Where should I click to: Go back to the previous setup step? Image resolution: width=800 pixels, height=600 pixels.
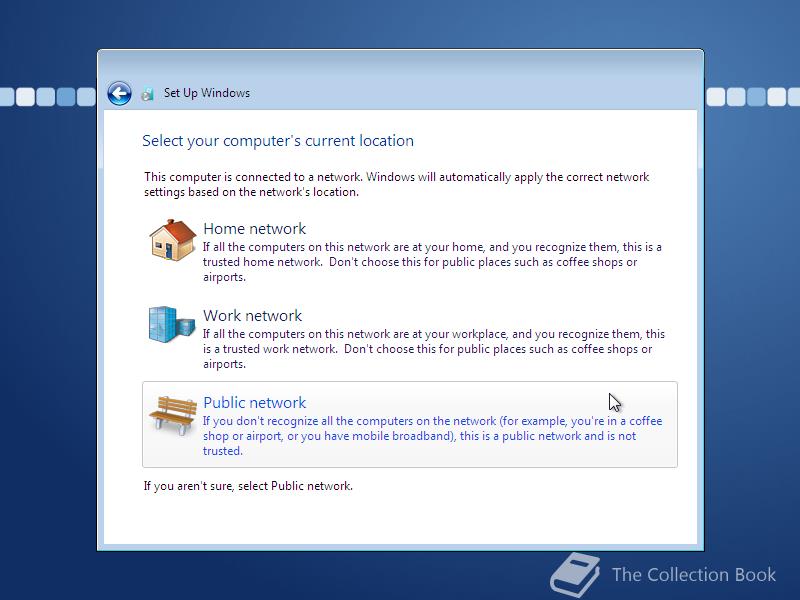tap(119, 92)
